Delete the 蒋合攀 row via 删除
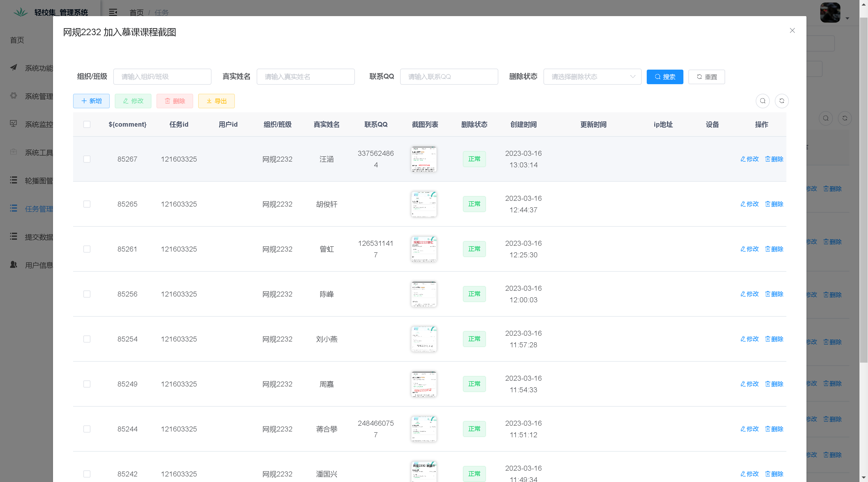Screen dimensions: 868x482 pos(774,429)
